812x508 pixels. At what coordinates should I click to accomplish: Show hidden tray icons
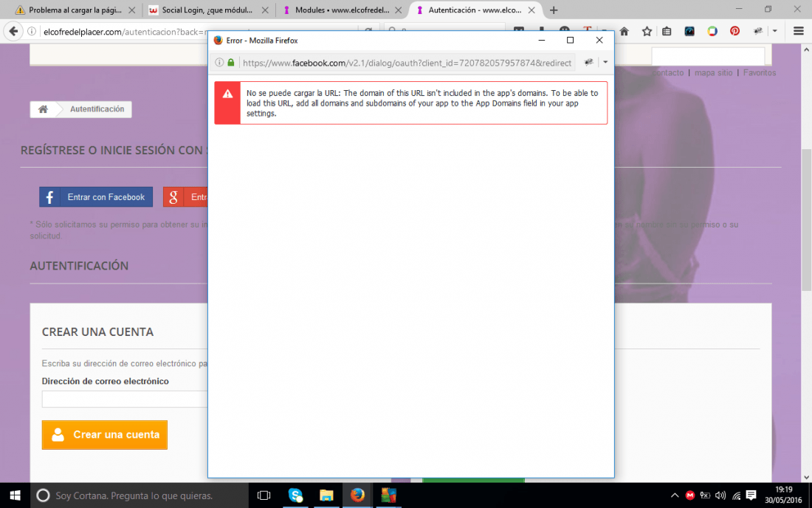[x=675, y=495]
